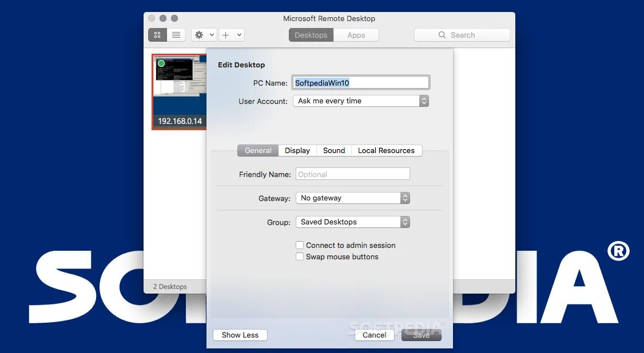Click the PC Name field
Screen dimensions: 644x353
point(361,83)
